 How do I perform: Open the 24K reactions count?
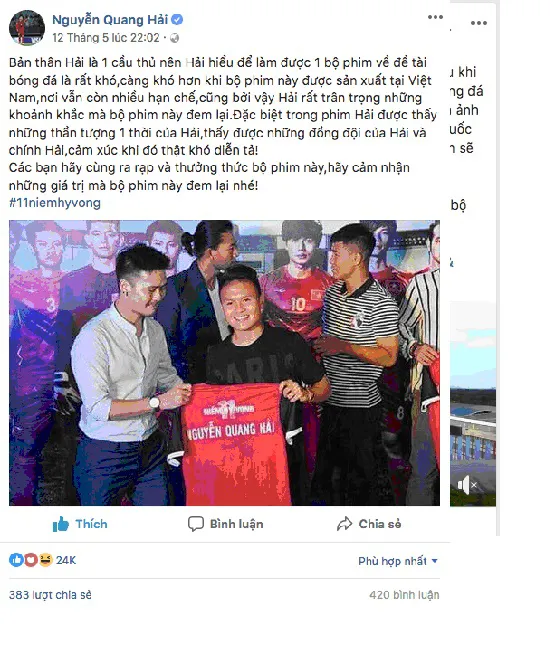(x=66, y=560)
